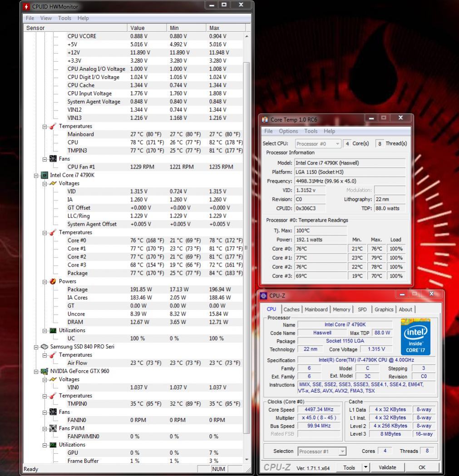The image size is (459, 476).
Task: Switch to the About tab in CPU-Z
Action: pos(405,309)
